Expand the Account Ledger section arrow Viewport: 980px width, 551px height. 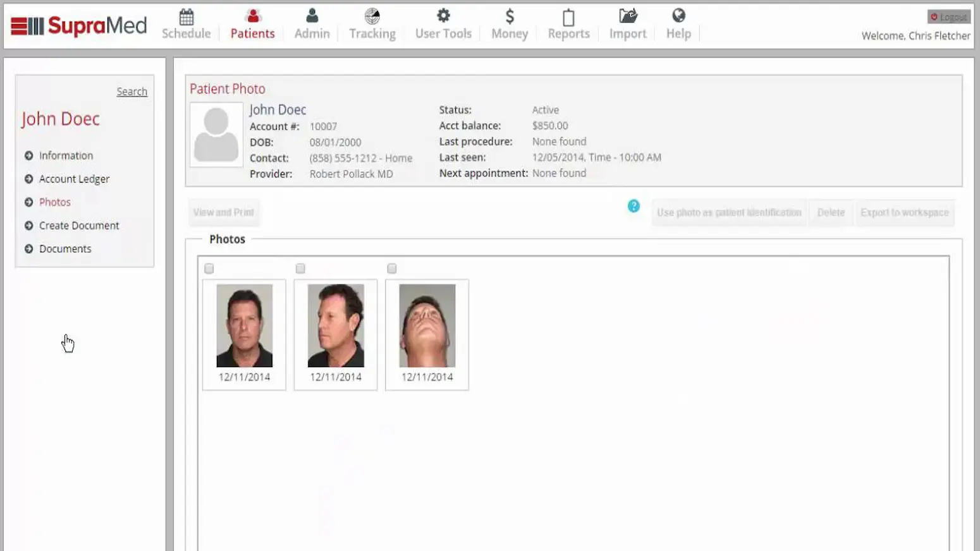28,179
